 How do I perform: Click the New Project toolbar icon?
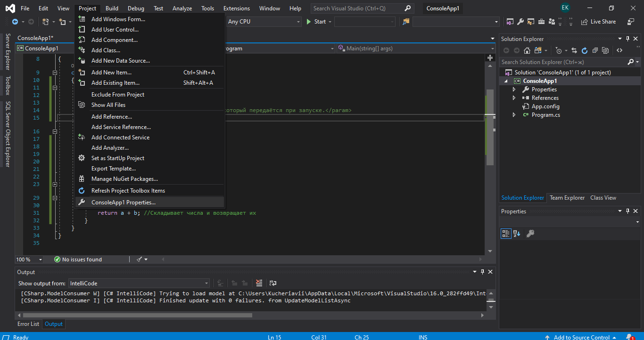(46, 22)
